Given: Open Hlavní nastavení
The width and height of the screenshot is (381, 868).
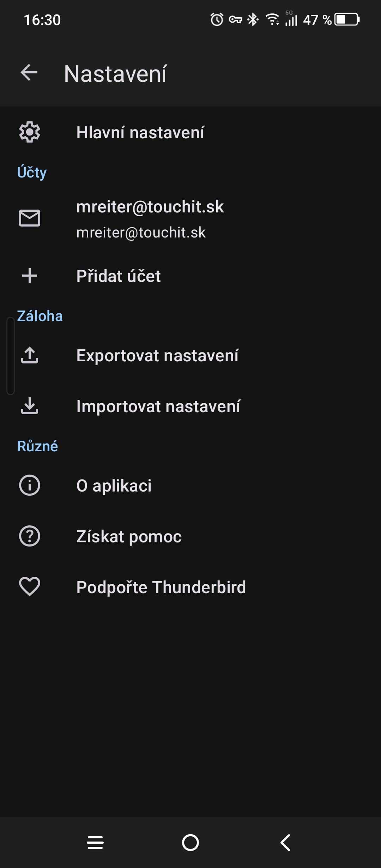Looking at the screenshot, I should (x=140, y=133).
